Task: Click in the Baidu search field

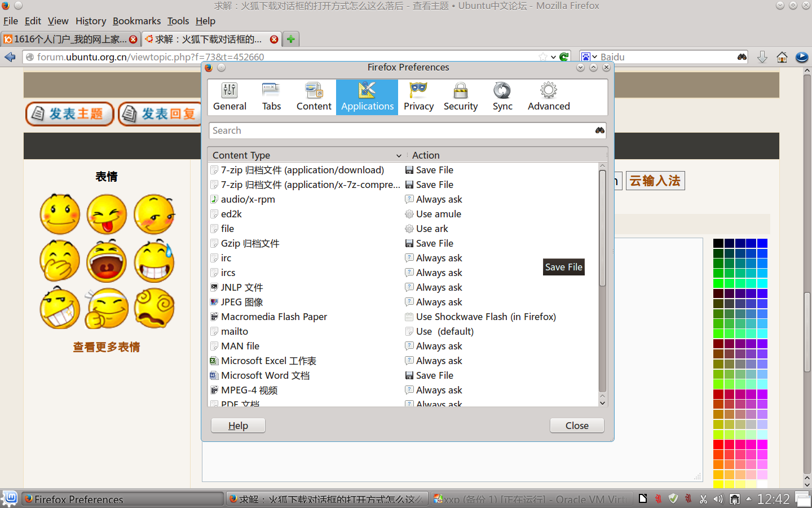Action: coord(668,57)
